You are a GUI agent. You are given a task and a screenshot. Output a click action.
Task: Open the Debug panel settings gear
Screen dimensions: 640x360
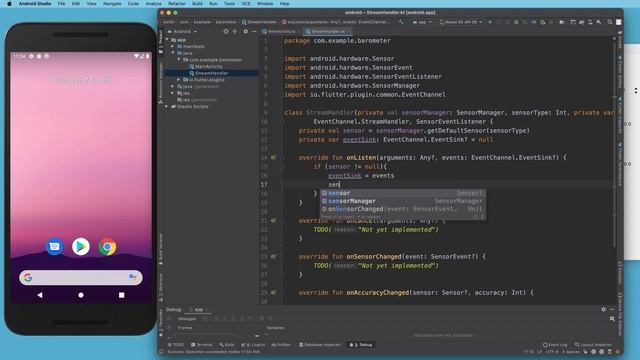pyautogui.click(x=604, y=309)
